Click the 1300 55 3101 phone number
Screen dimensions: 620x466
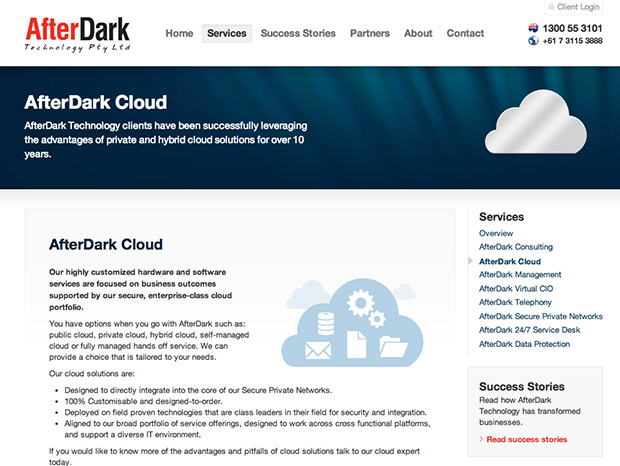click(572, 28)
